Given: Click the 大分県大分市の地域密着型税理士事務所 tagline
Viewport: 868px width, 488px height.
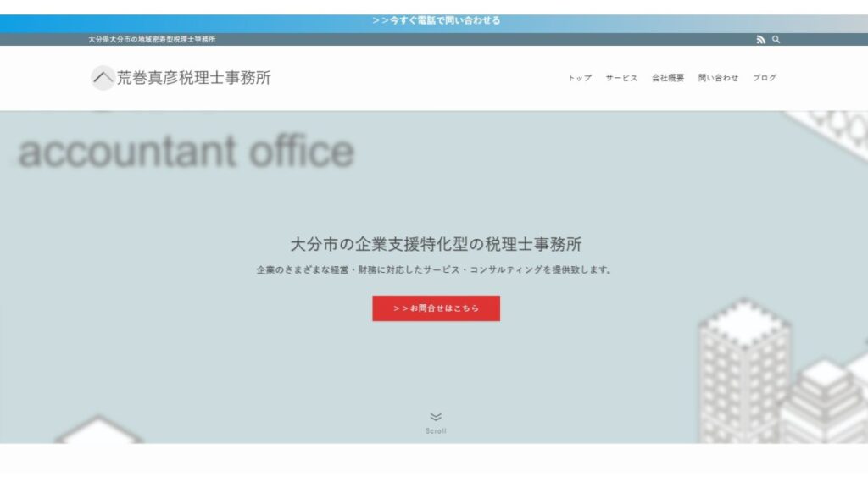Looking at the screenshot, I should [x=152, y=40].
